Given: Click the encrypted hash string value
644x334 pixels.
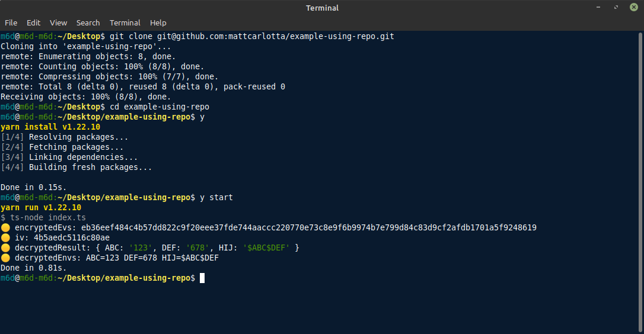Looking at the screenshot, I should point(309,228).
